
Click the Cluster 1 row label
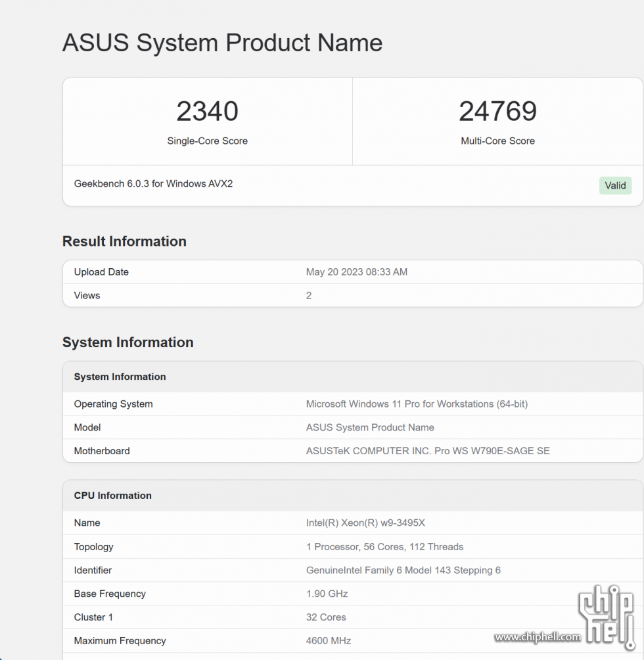click(x=93, y=617)
